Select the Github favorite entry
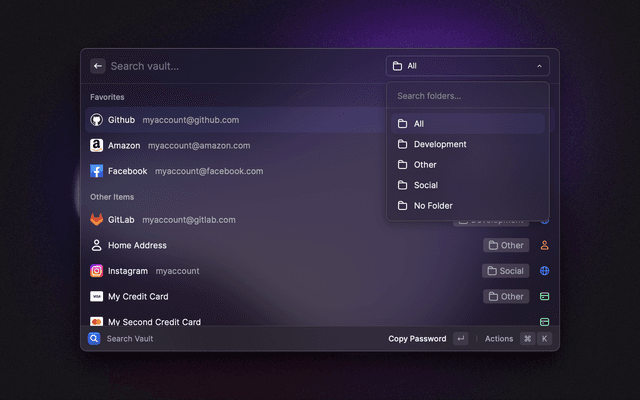Screen dimensions: 640x400 pos(165,120)
